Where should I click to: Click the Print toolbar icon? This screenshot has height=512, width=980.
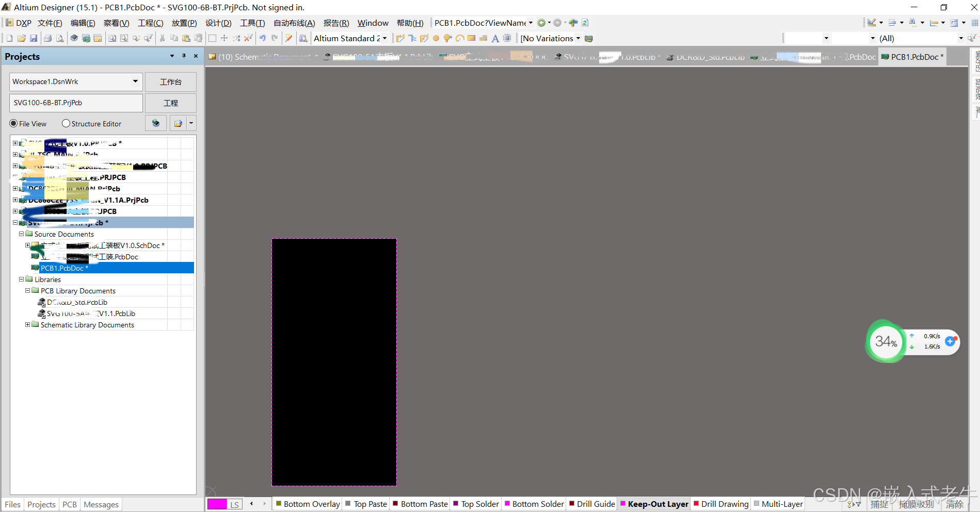[x=47, y=38]
